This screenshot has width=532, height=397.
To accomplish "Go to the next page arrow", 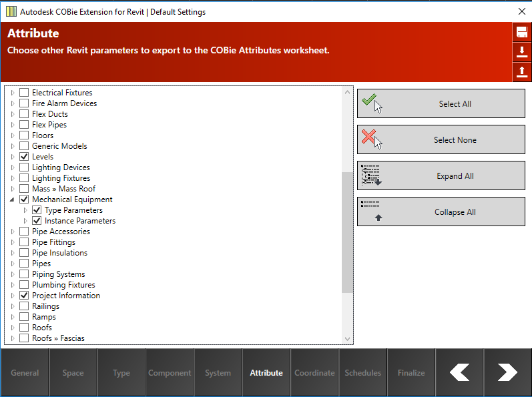I will pos(507,372).
